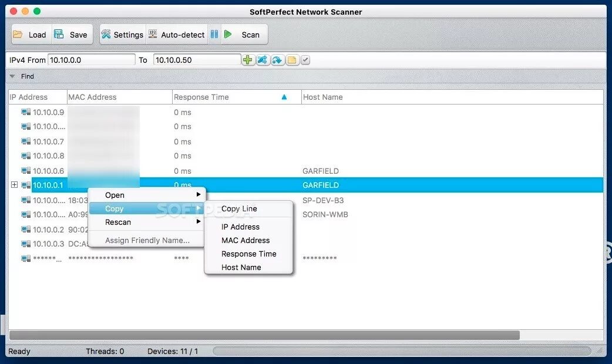The image size is (612, 364).
Task: Click the Load button in the toolbar
Action: pyautogui.click(x=31, y=35)
